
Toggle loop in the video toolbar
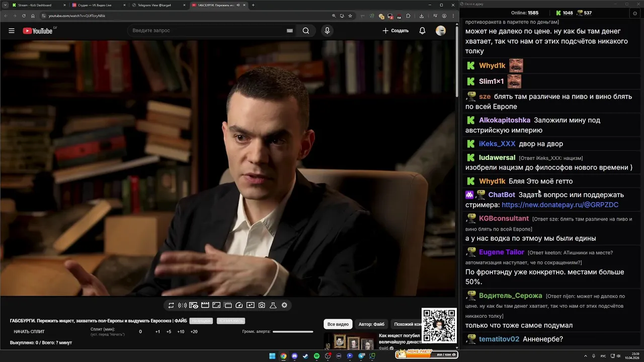click(x=171, y=305)
